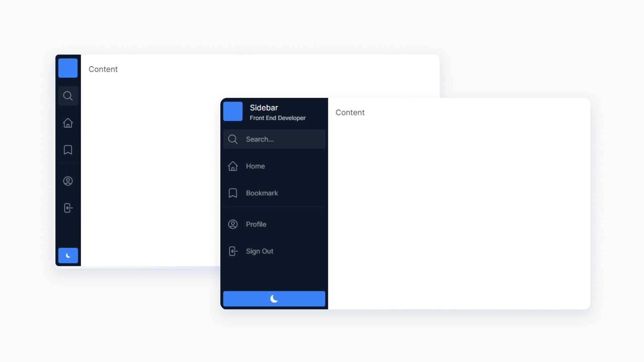644x362 pixels.
Task: Toggle dark mode via collapsed sidebar button
Action: [68, 255]
